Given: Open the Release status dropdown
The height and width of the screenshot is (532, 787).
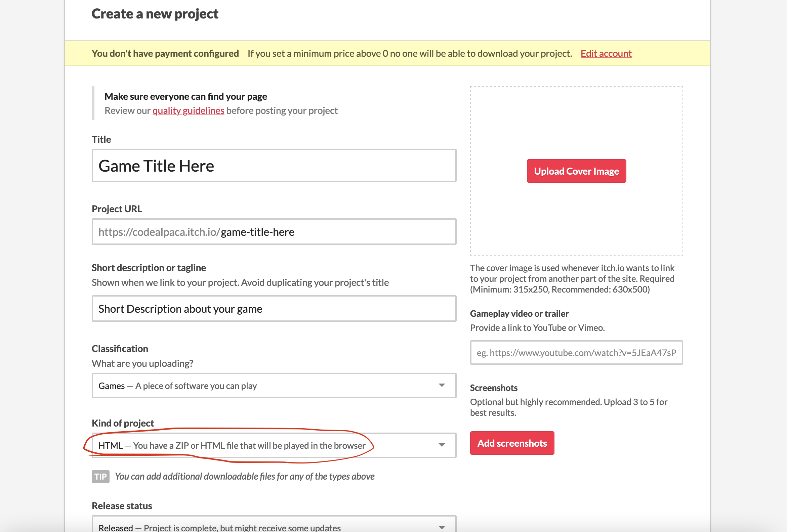Looking at the screenshot, I should 274,525.
